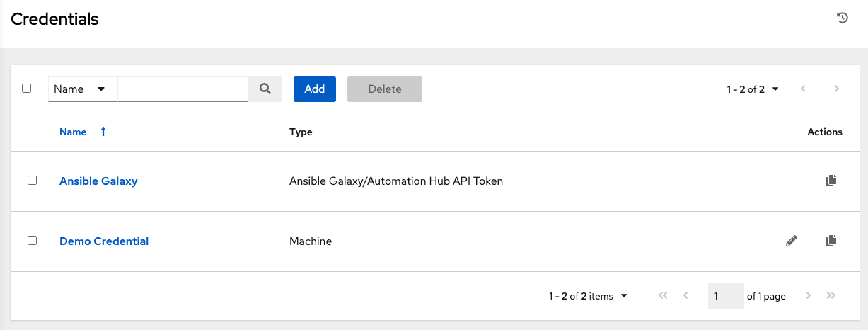Open the Ansible Galaxy credential link

click(x=98, y=181)
